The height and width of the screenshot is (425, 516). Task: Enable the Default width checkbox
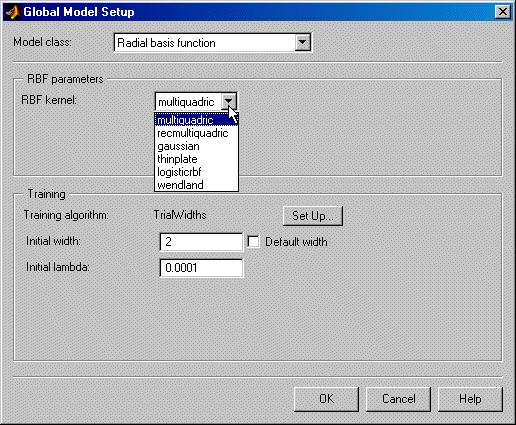(253, 242)
